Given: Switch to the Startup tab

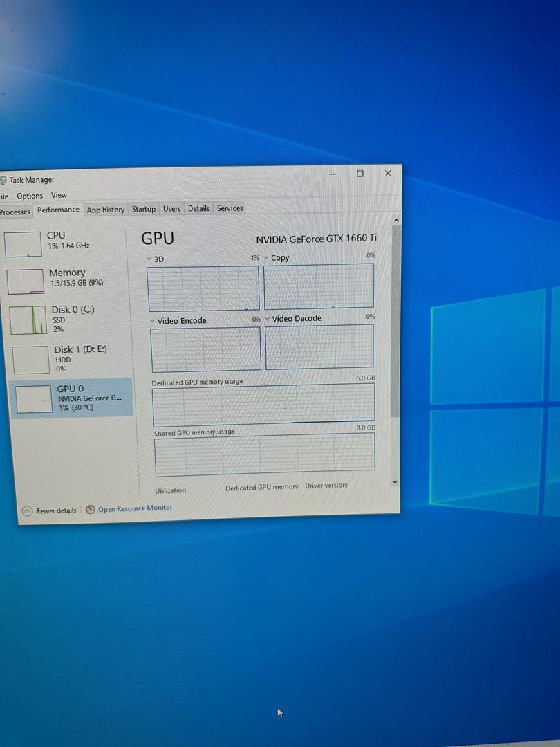Looking at the screenshot, I should (x=144, y=209).
